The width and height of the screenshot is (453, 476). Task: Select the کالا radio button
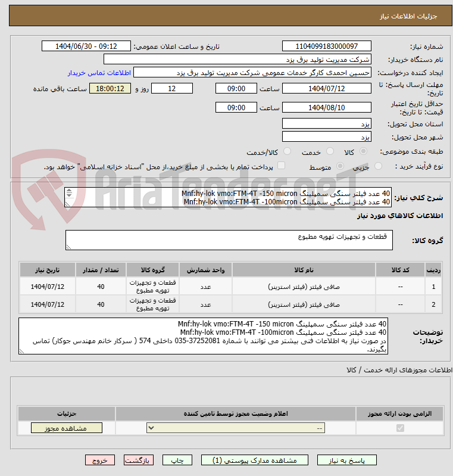[363, 151]
